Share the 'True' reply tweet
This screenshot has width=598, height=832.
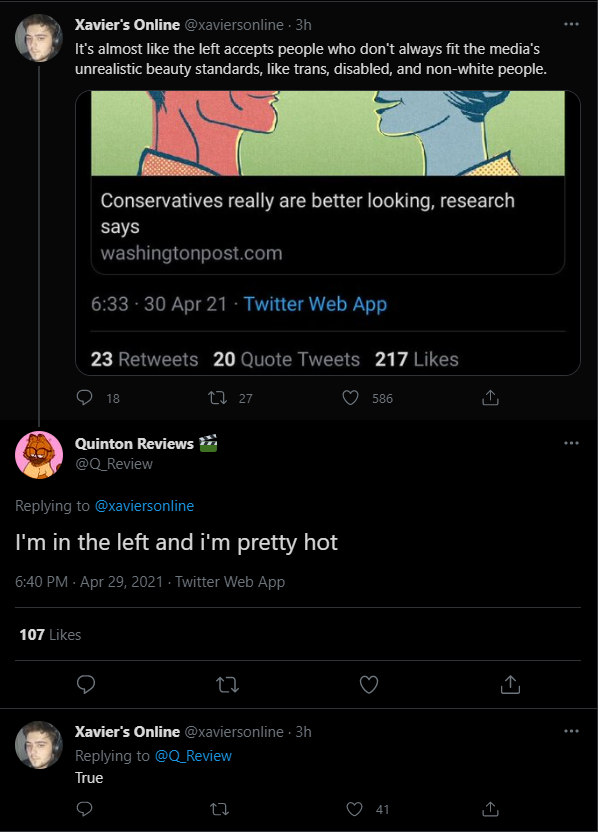pos(490,809)
